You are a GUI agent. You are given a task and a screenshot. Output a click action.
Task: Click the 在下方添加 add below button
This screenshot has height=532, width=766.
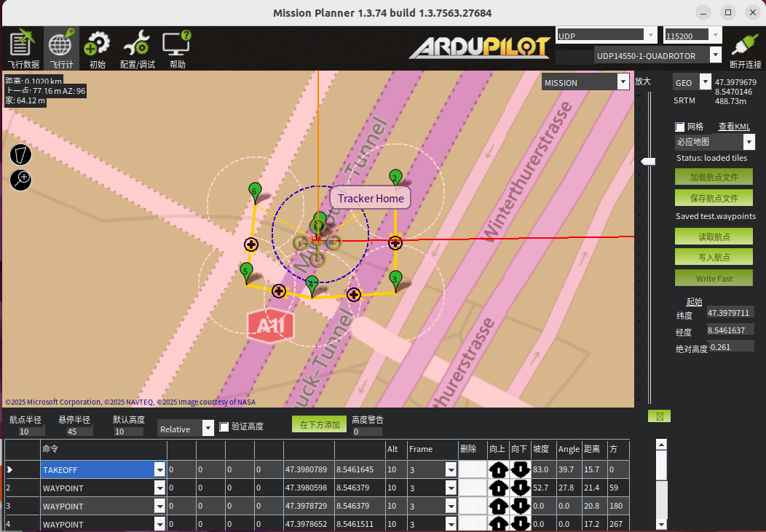[x=320, y=424]
